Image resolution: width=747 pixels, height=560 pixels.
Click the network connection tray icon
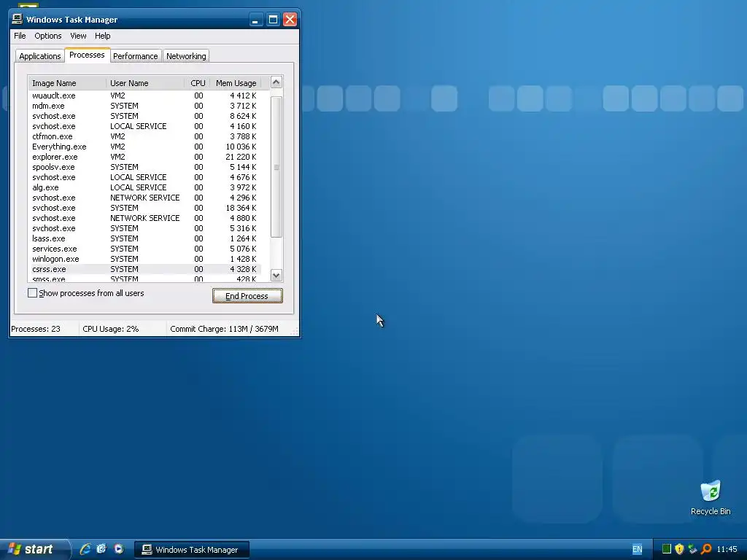[693, 549]
